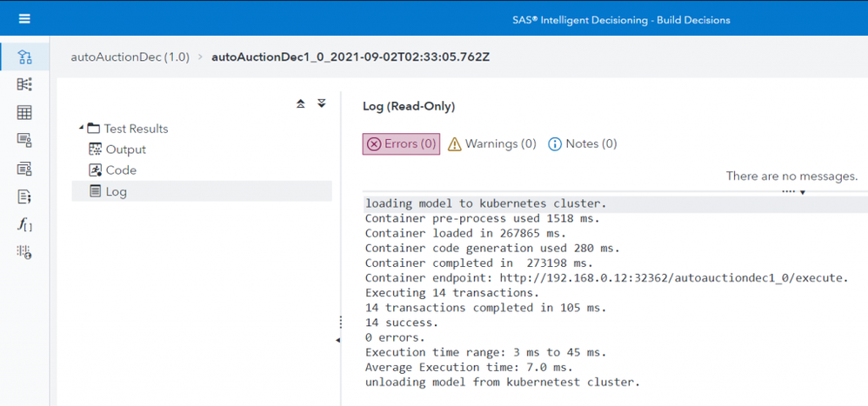Image resolution: width=868 pixels, height=406 pixels.
Task: Click the '14 transactions completed in 105 ms.' line
Action: (x=485, y=308)
